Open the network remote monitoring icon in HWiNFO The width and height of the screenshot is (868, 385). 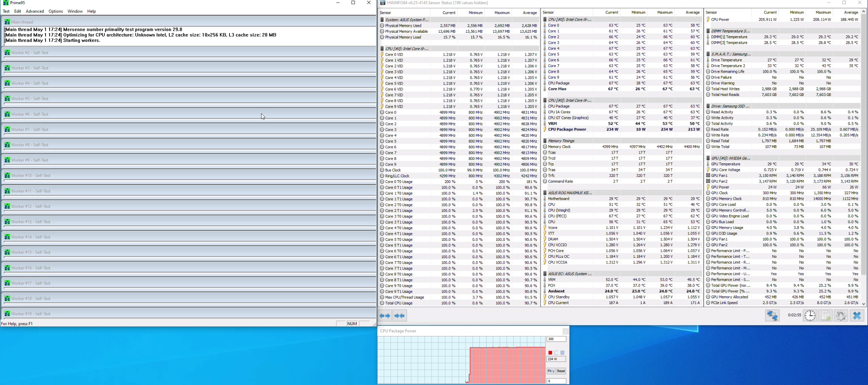(772, 315)
